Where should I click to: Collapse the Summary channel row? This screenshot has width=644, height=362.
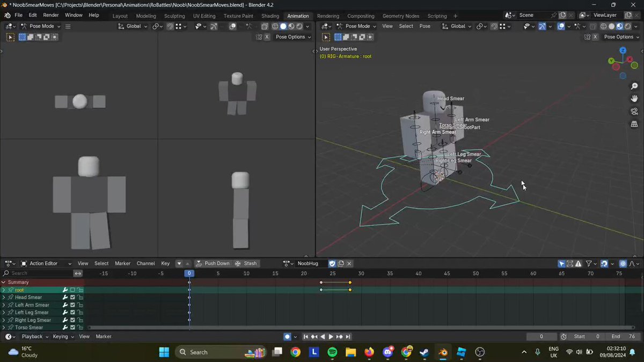[x=4, y=282]
